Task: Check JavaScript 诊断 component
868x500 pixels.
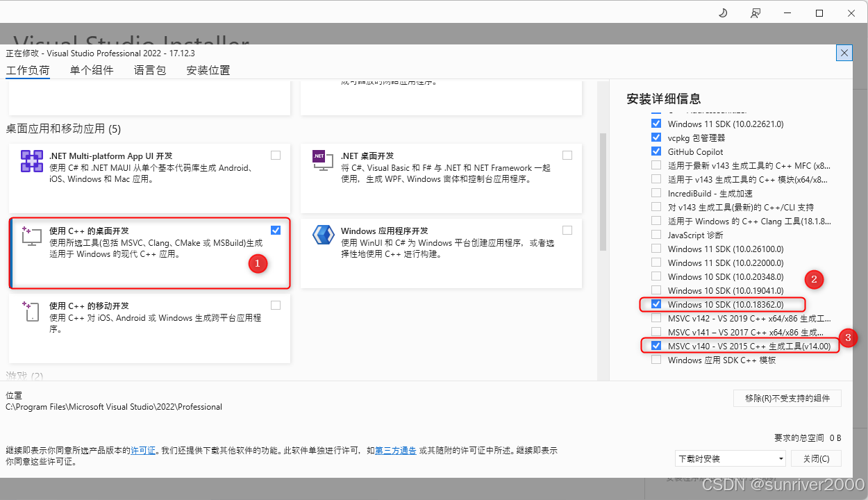Action: [656, 235]
